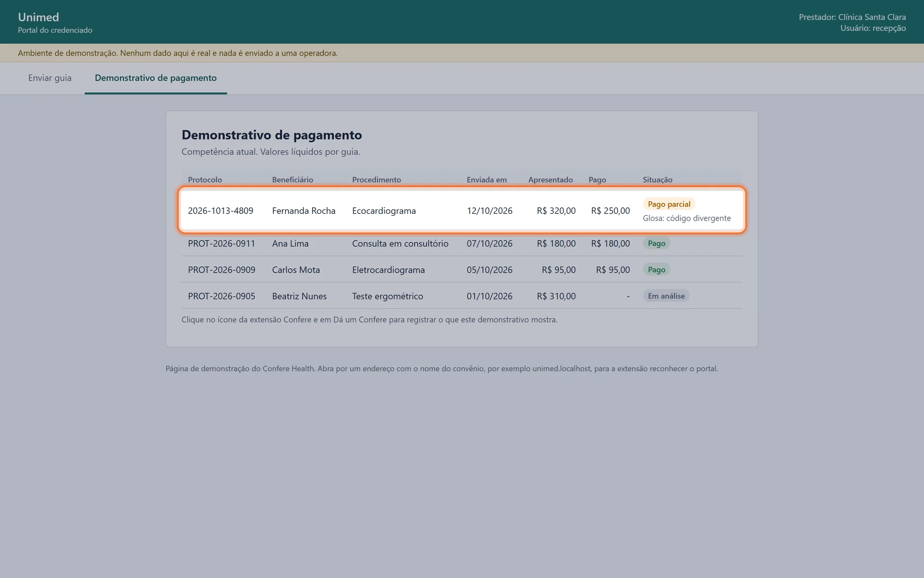The image size is (924, 578).
Task: Select protocol PROT-2026-0911
Action: point(221,243)
